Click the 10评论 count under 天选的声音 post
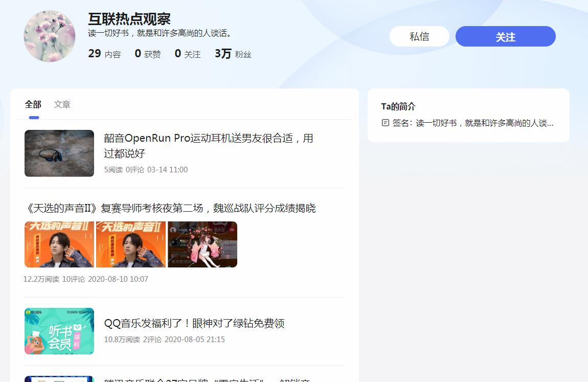Image resolution: width=588 pixels, height=382 pixels. pos(74,279)
